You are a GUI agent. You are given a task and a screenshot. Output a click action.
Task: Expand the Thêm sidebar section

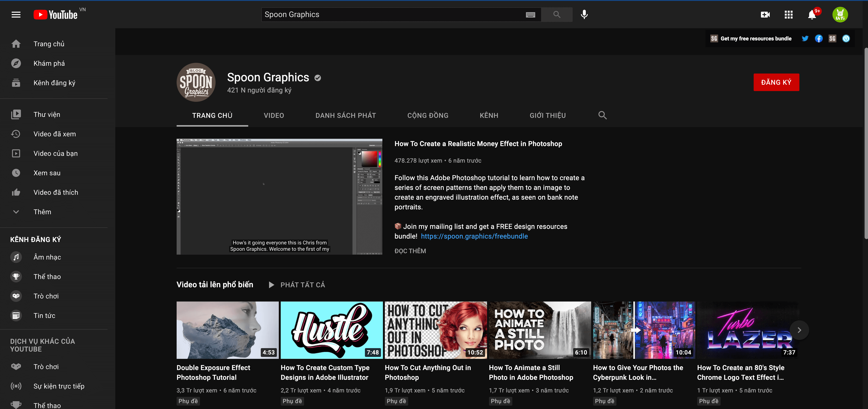pos(42,212)
